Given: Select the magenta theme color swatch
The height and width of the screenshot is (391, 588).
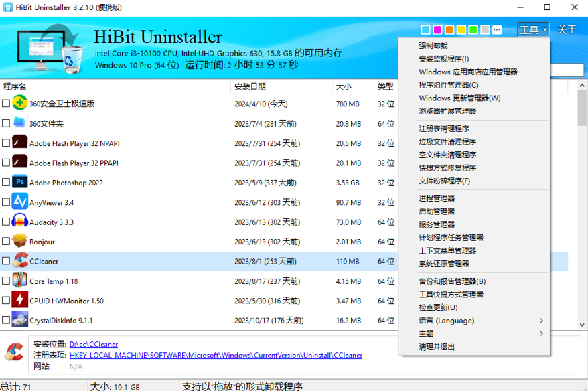Looking at the screenshot, I should coord(437,30).
